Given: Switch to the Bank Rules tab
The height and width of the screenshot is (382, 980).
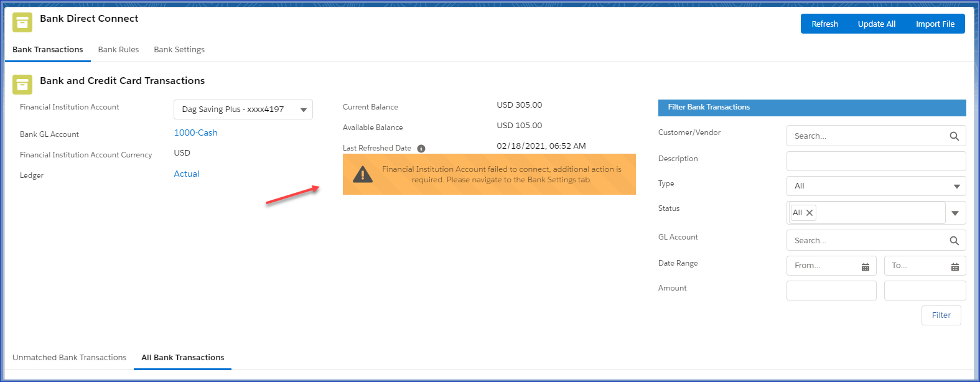Looking at the screenshot, I should 118,50.
